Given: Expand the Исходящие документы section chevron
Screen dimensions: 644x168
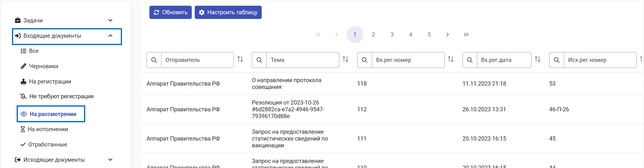Looking at the screenshot, I should (110, 160).
